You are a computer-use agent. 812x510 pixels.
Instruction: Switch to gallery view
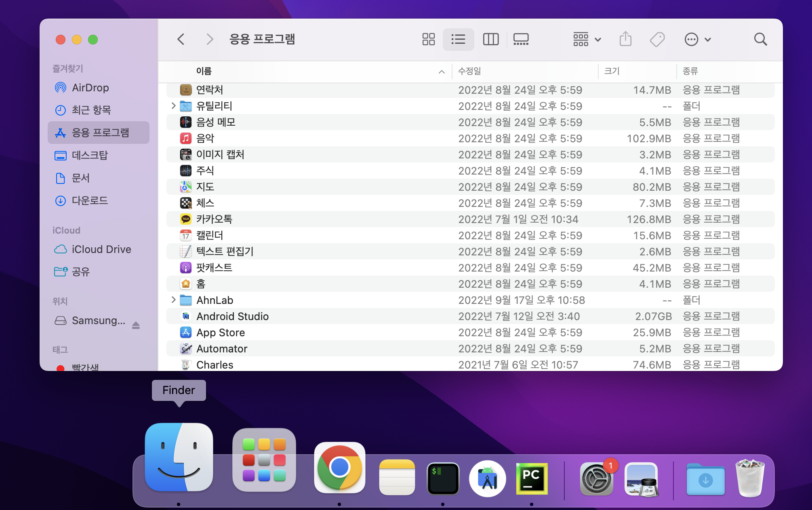click(521, 39)
